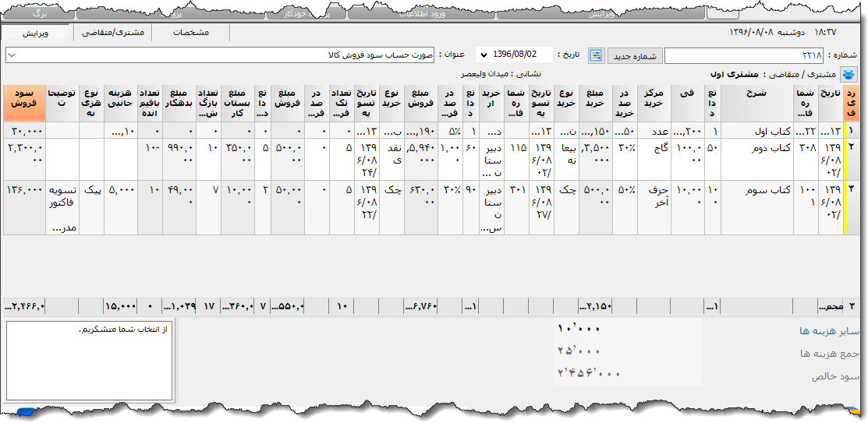Select the کتاب سوم row description cell

pos(756,190)
